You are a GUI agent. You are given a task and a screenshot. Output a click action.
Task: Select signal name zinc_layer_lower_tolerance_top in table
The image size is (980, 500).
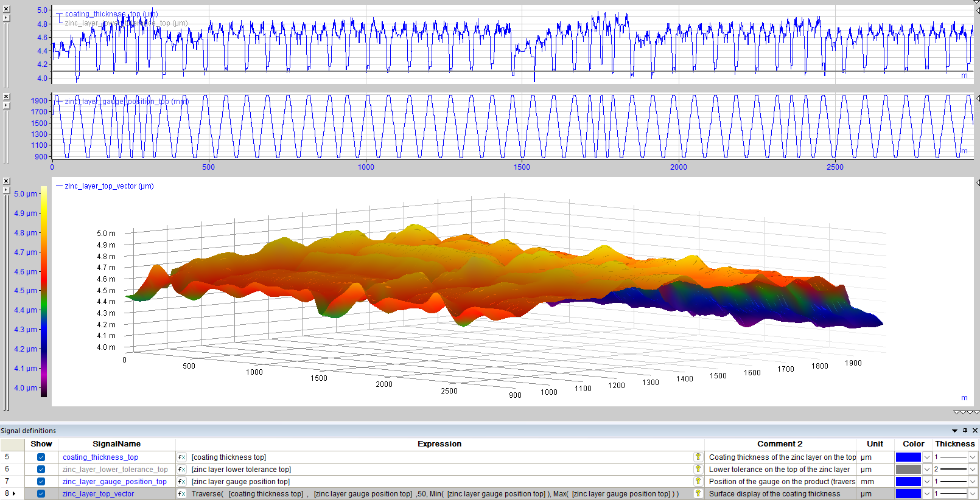[115, 470]
